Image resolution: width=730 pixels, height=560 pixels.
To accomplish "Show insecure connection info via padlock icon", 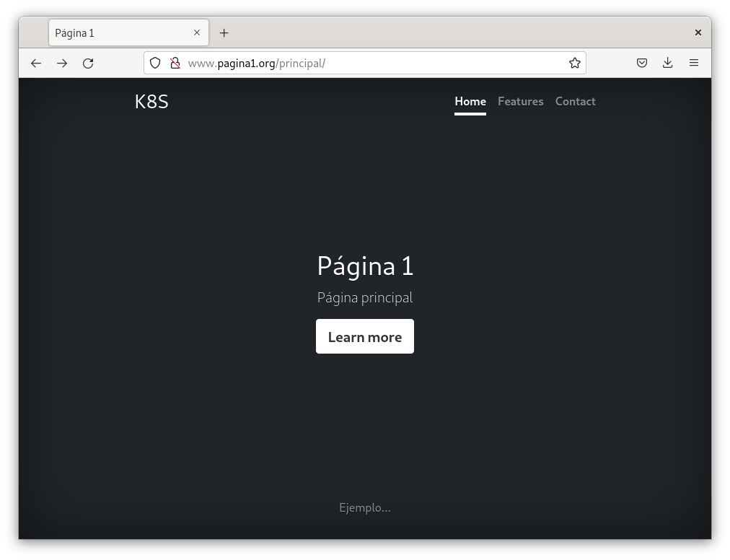I will tap(175, 64).
